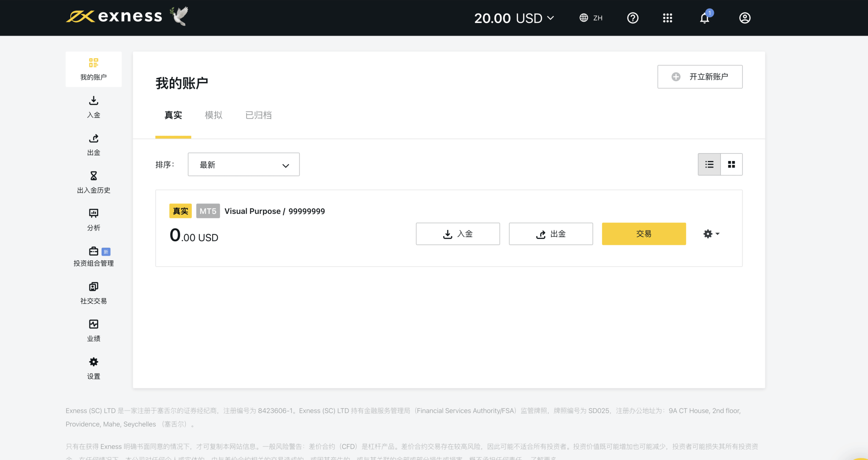The image size is (868, 460).
Task: Expand the 20.00 USD balance dropdown
Action: point(514,18)
